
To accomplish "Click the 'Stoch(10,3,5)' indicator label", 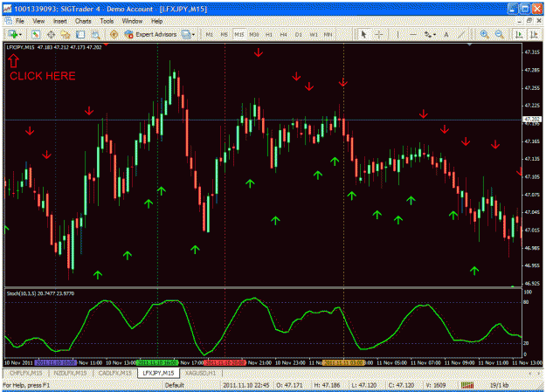I will [x=21, y=293].
